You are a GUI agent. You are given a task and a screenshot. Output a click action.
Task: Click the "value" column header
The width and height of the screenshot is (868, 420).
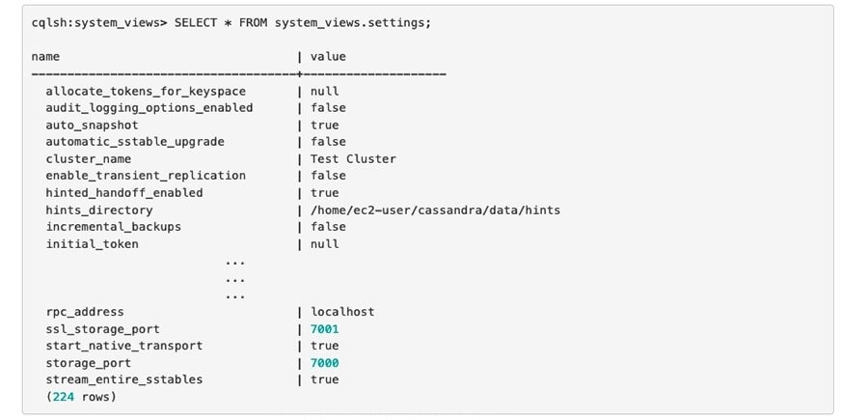click(x=328, y=57)
